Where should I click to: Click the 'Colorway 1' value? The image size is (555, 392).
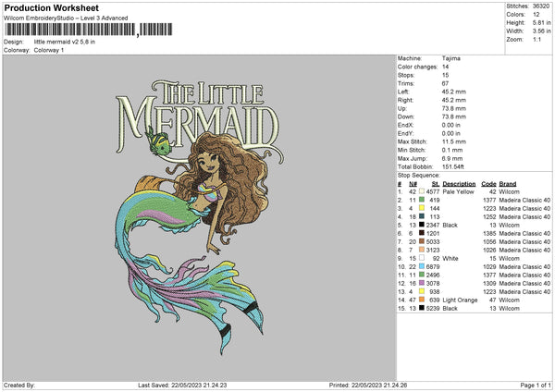pyautogui.click(x=49, y=50)
